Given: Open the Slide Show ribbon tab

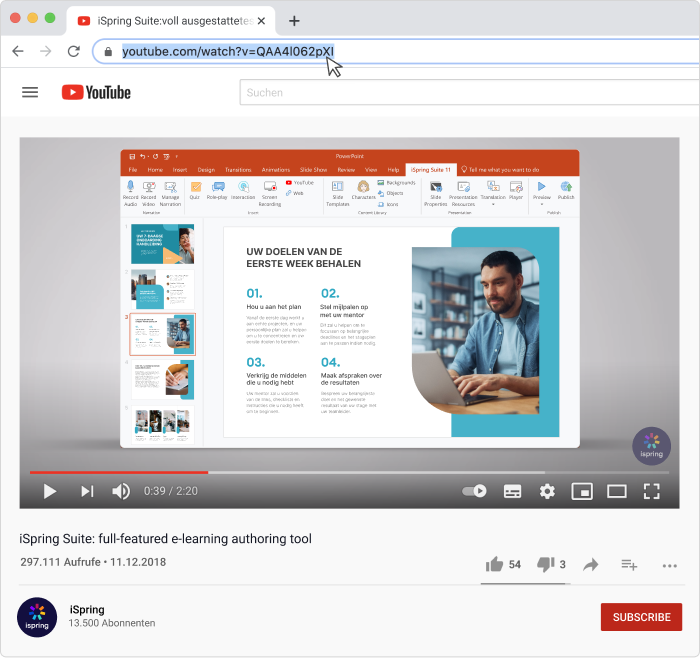Looking at the screenshot, I should point(313,170).
